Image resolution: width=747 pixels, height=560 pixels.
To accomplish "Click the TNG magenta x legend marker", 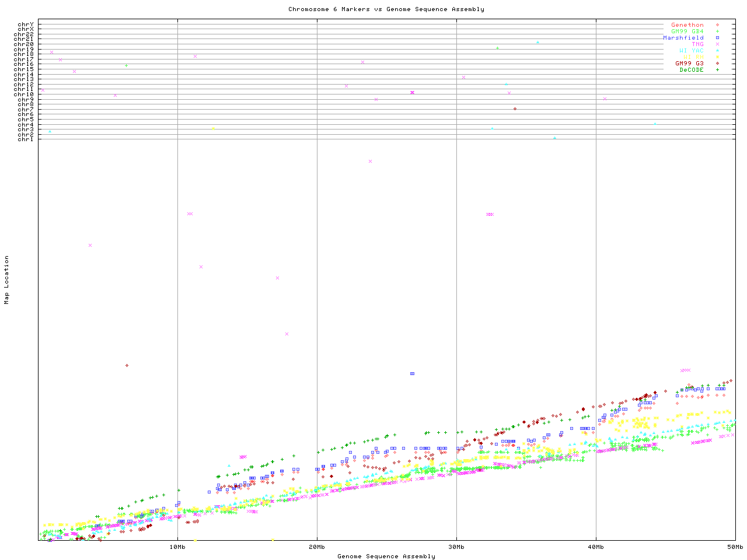I will 717,44.
